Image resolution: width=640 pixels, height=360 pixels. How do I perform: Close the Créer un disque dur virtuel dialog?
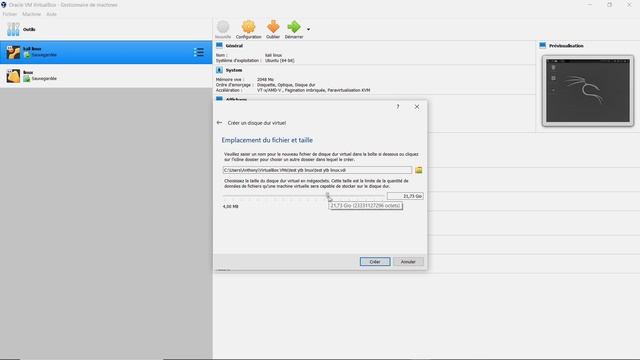417,107
